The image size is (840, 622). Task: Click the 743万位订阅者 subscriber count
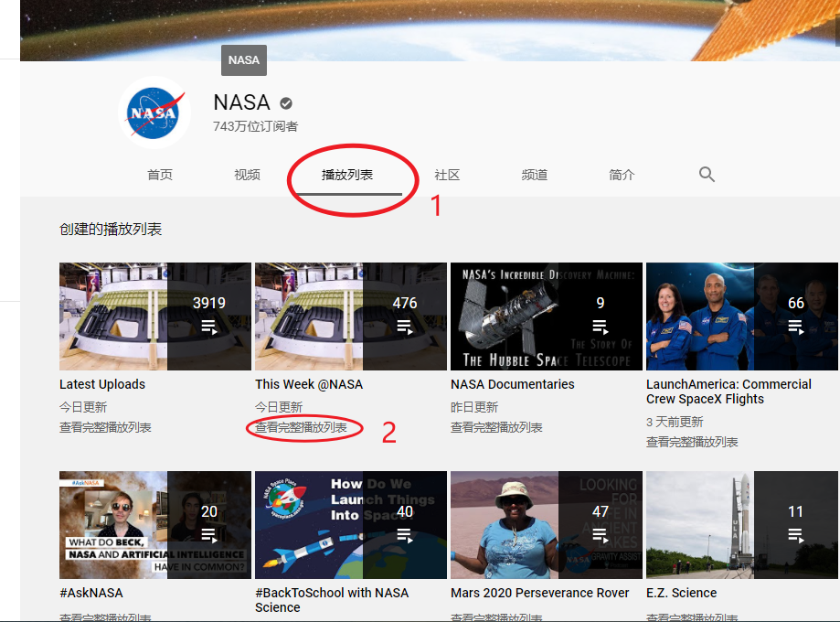coord(256,126)
